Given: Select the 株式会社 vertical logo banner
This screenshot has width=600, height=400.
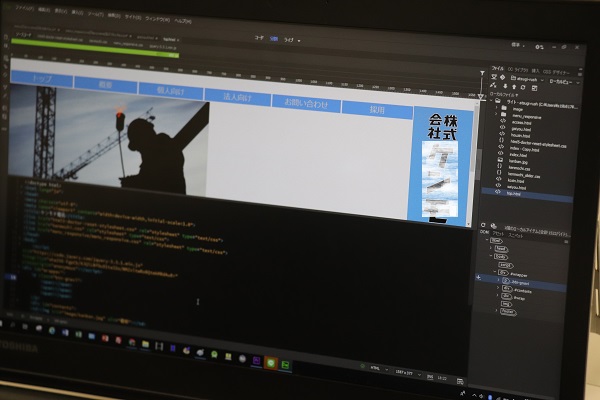Looking at the screenshot, I should click(441, 167).
